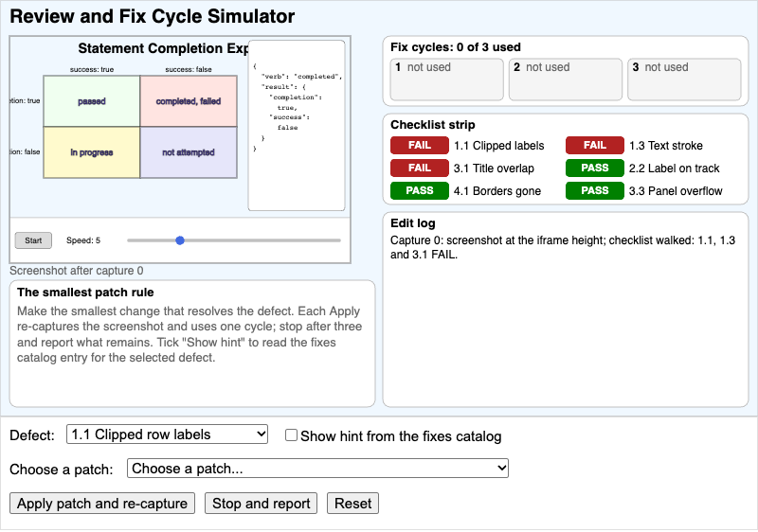
Task: Select fix cycle slot 1 not used
Action: point(446,80)
